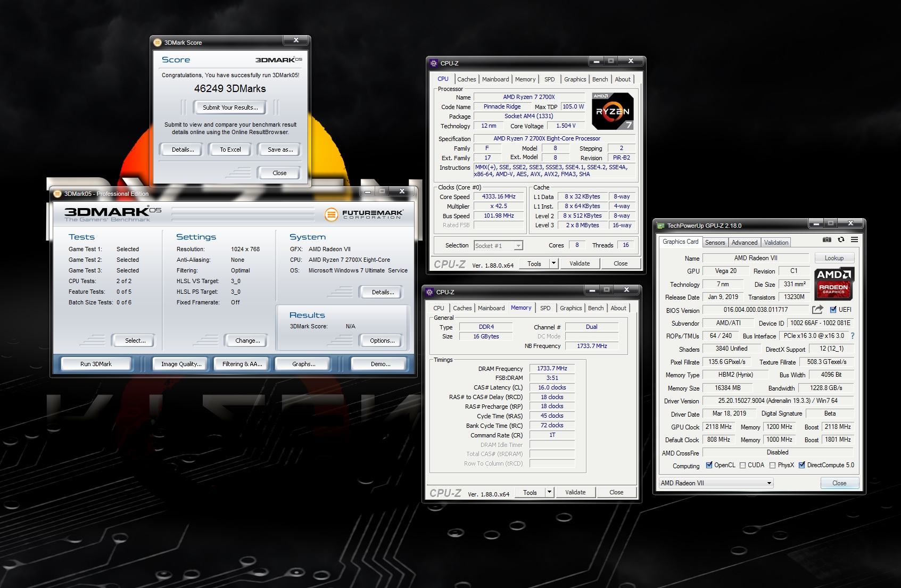This screenshot has width=901, height=588.
Task: Click DRAM Frequency value 1733.7 MHz
Action: coord(552,368)
